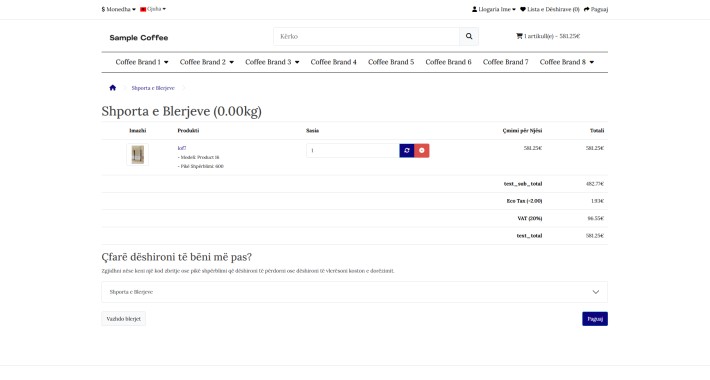Click the text_sub_total label
The height and width of the screenshot is (380, 710).
pos(523,184)
